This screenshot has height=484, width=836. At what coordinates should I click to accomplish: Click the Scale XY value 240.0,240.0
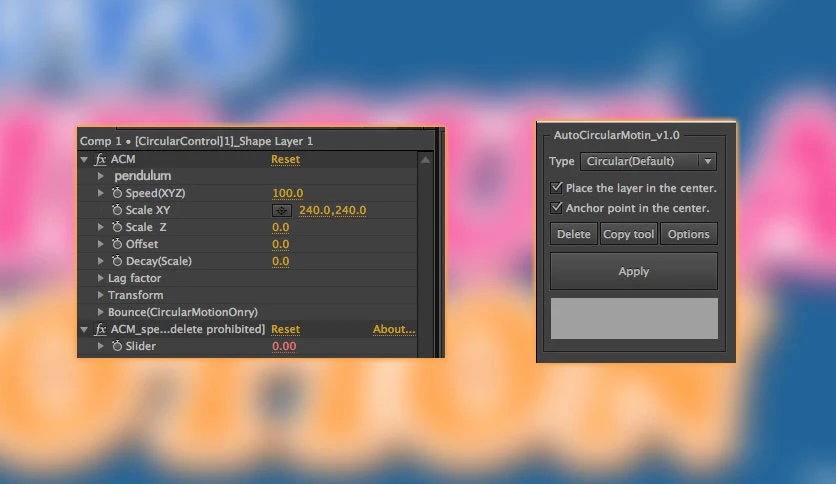[x=333, y=210]
